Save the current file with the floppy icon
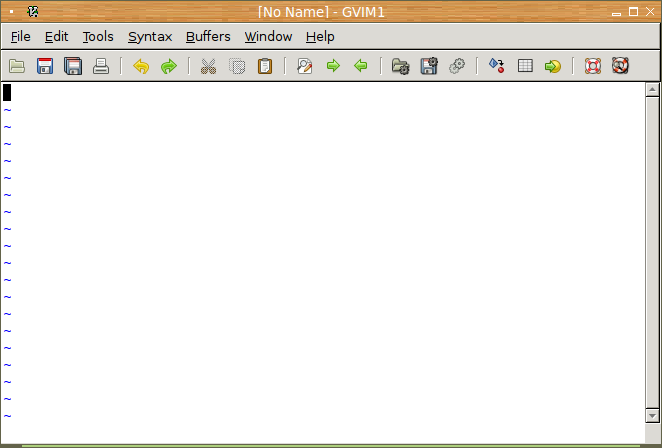 point(45,66)
